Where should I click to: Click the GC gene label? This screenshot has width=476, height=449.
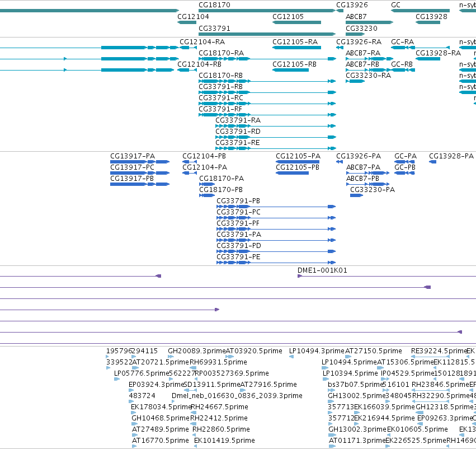tap(396, 5)
